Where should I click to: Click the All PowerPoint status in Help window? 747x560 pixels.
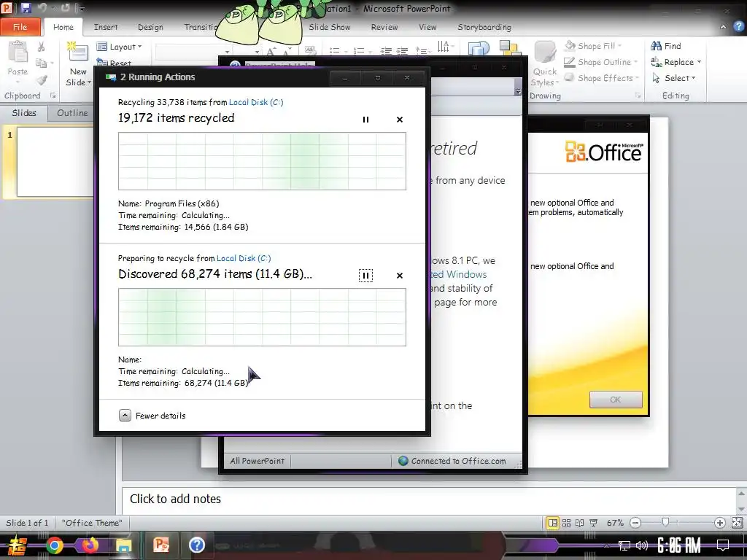tap(258, 461)
